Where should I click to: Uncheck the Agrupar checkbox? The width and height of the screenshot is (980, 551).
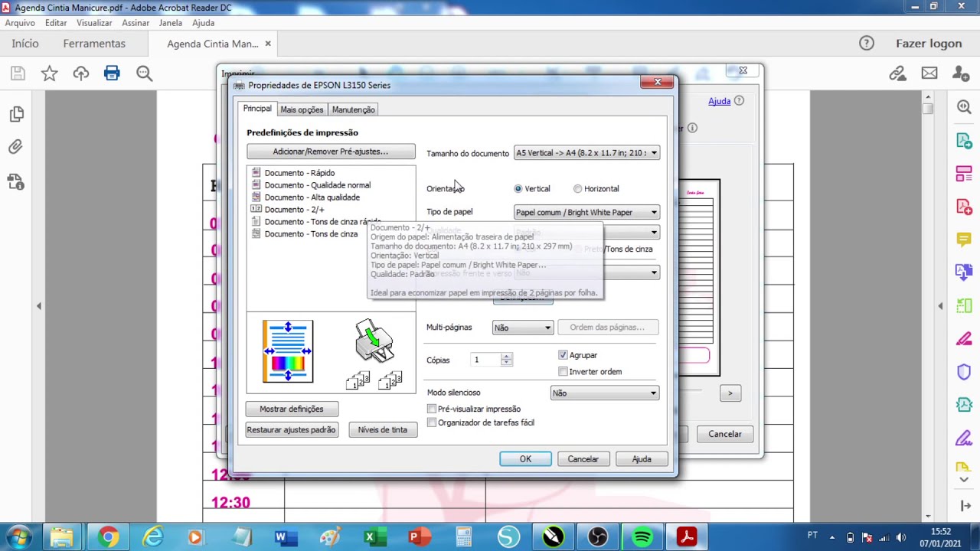(563, 355)
